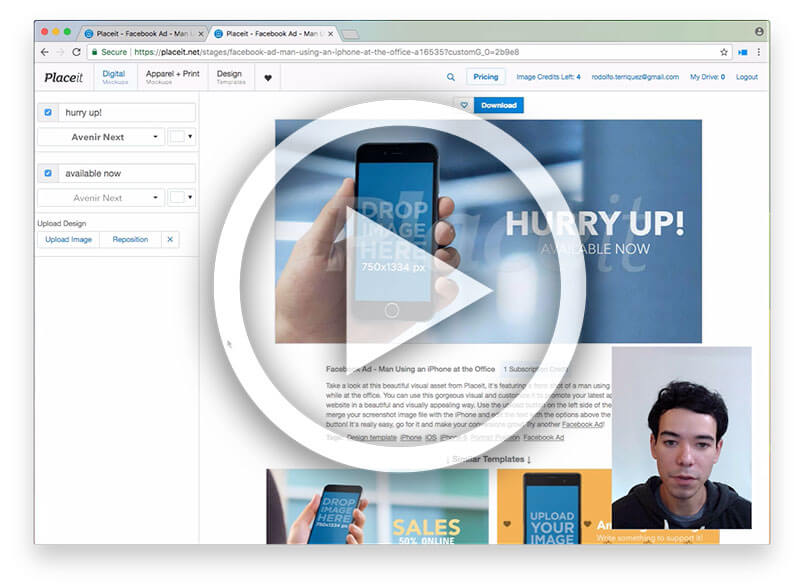Close the first Placeit browser tab
Screen dimensions: 800x588
(x=201, y=34)
